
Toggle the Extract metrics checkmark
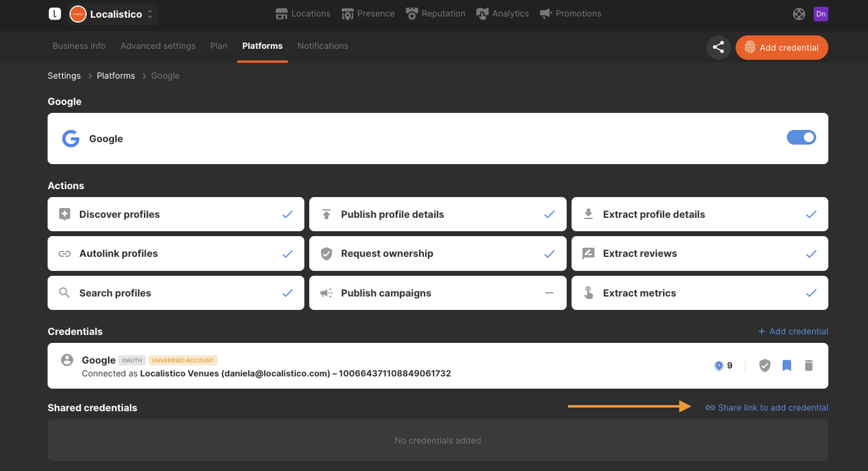point(811,293)
